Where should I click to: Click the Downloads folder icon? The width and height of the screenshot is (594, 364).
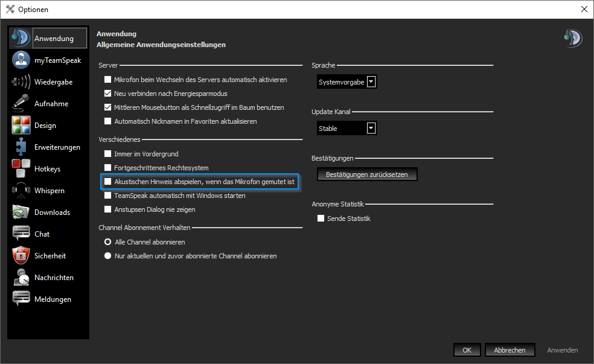pos(21,212)
